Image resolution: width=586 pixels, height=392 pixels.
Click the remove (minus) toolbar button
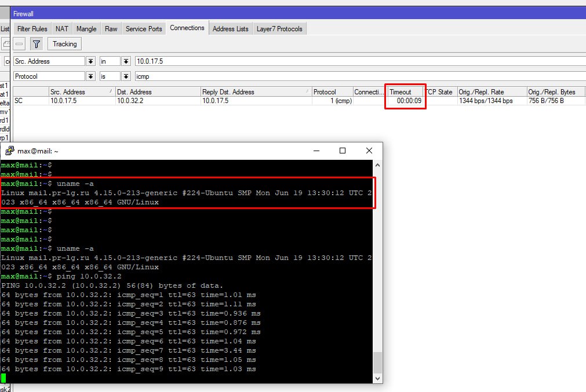(19, 44)
